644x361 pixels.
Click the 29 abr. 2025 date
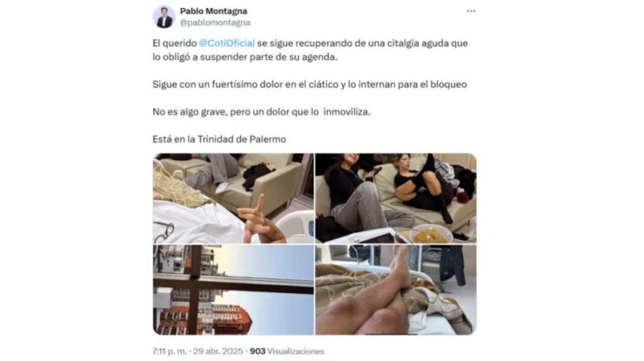tap(218, 351)
